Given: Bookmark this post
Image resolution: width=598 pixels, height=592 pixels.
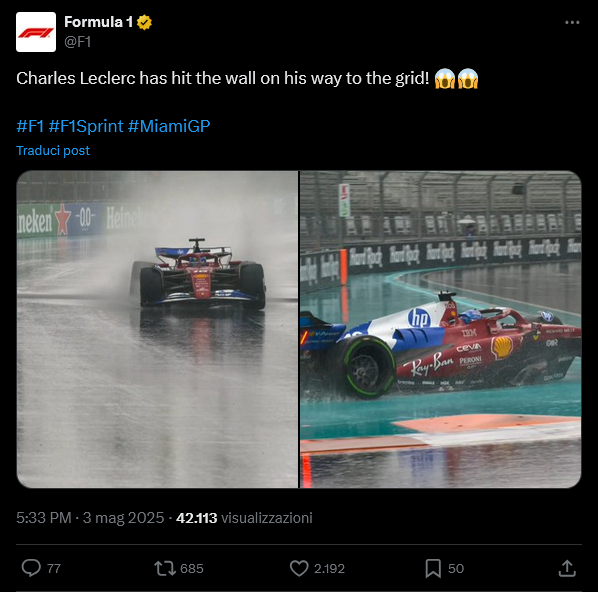Looking at the screenshot, I should tap(433, 568).
